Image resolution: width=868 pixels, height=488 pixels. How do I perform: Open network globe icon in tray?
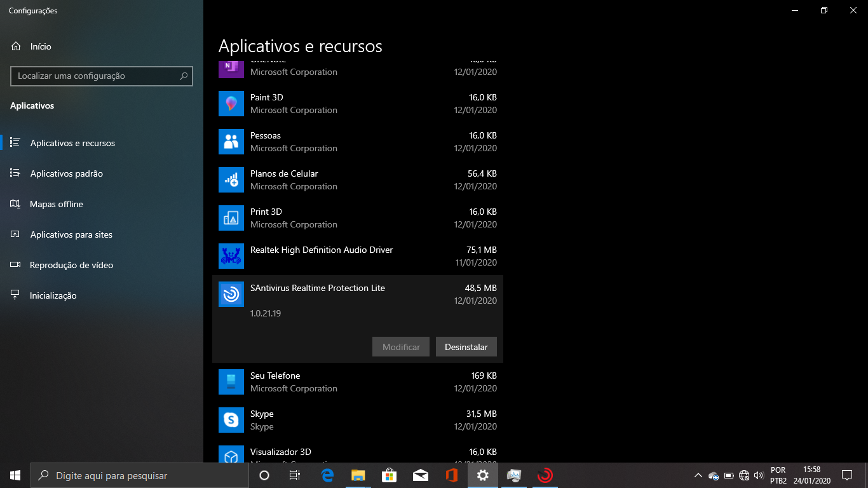pyautogui.click(x=744, y=475)
